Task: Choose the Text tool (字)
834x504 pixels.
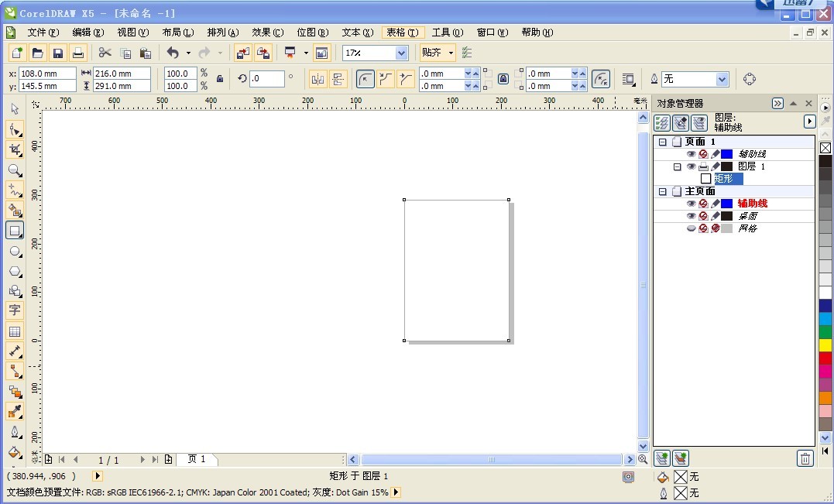Action: pos(15,310)
